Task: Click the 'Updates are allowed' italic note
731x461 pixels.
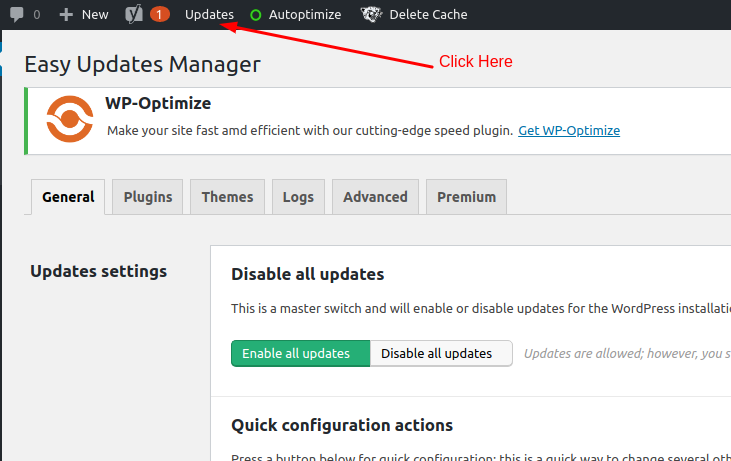Action: point(628,354)
